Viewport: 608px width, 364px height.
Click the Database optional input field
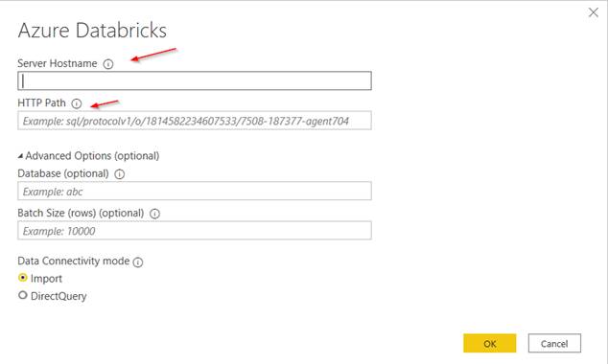pos(195,191)
